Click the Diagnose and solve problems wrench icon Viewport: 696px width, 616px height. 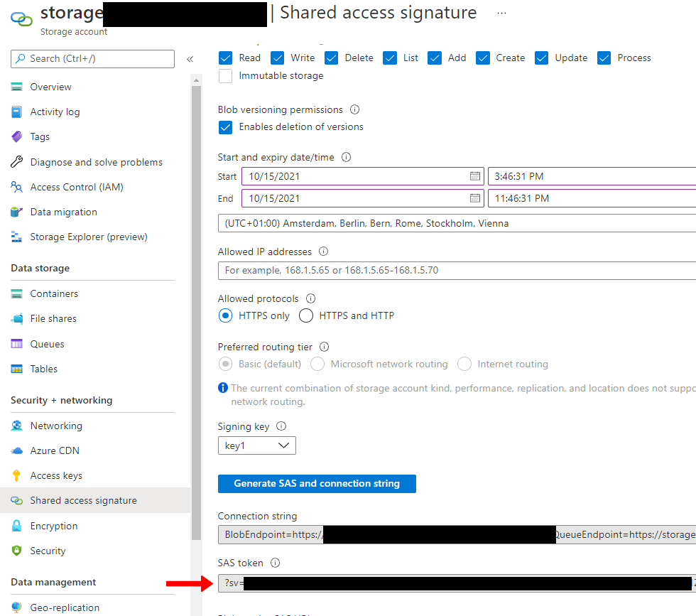(16, 162)
